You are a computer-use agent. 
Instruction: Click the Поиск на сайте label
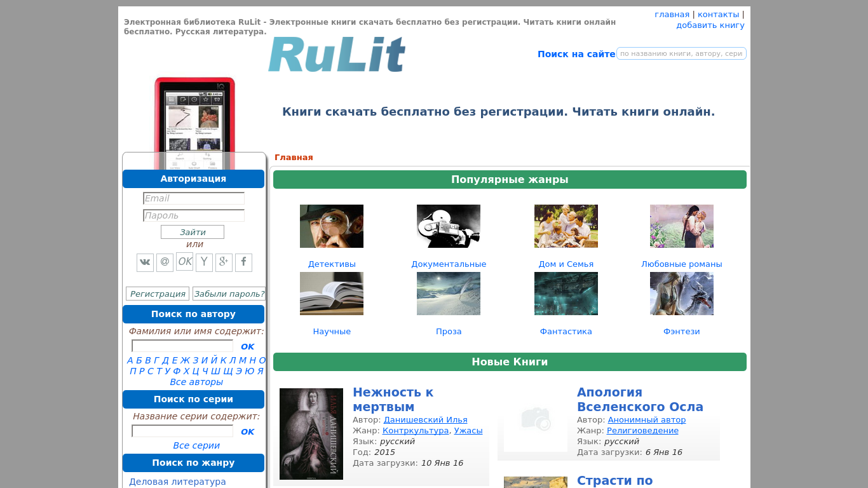(x=576, y=54)
